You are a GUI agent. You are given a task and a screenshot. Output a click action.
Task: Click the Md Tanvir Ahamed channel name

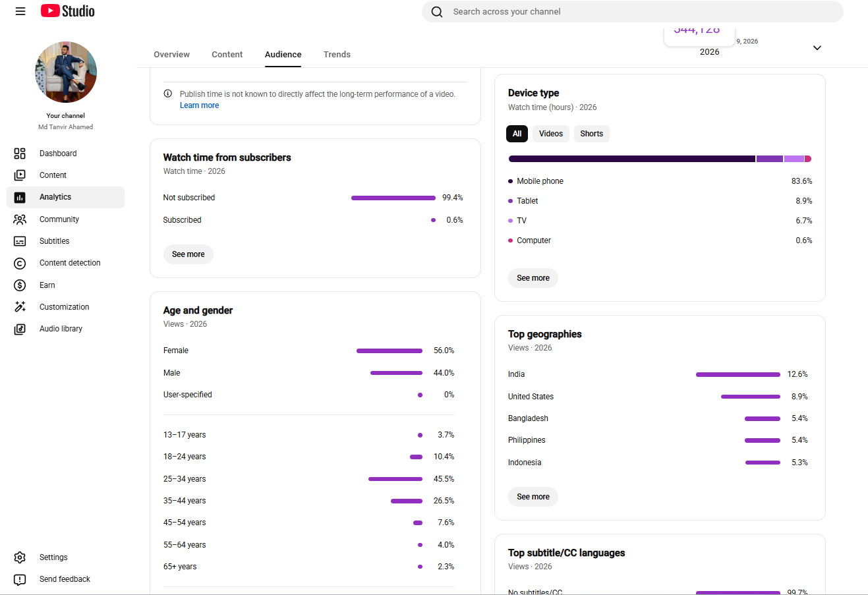(x=66, y=127)
